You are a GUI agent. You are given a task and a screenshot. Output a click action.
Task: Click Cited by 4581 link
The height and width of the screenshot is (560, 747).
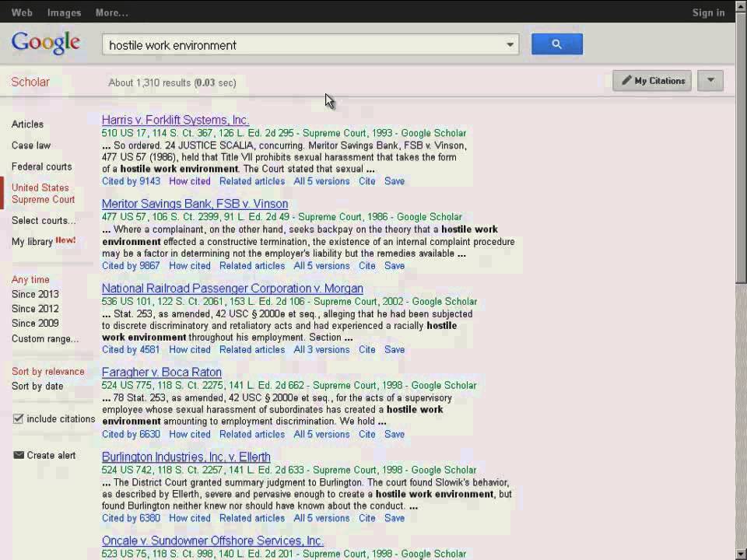pyautogui.click(x=131, y=349)
